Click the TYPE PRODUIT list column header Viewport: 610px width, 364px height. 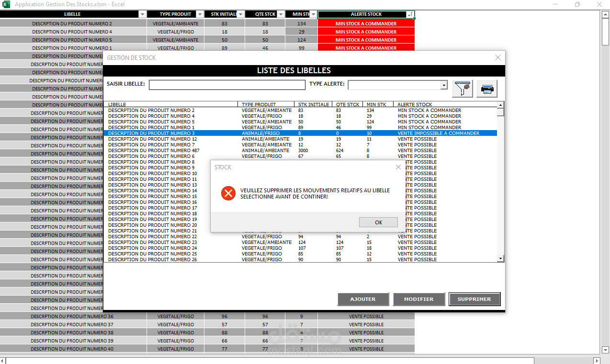click(x=266, y=104)
